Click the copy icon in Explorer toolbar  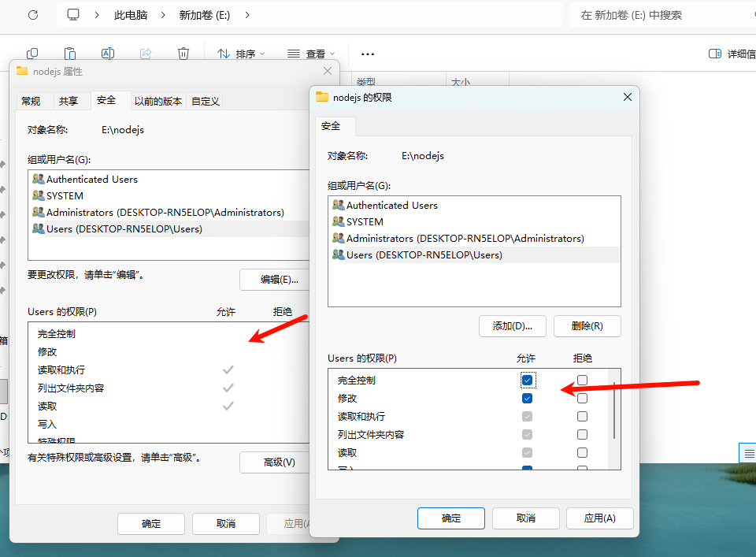click(x=32, y=54)
